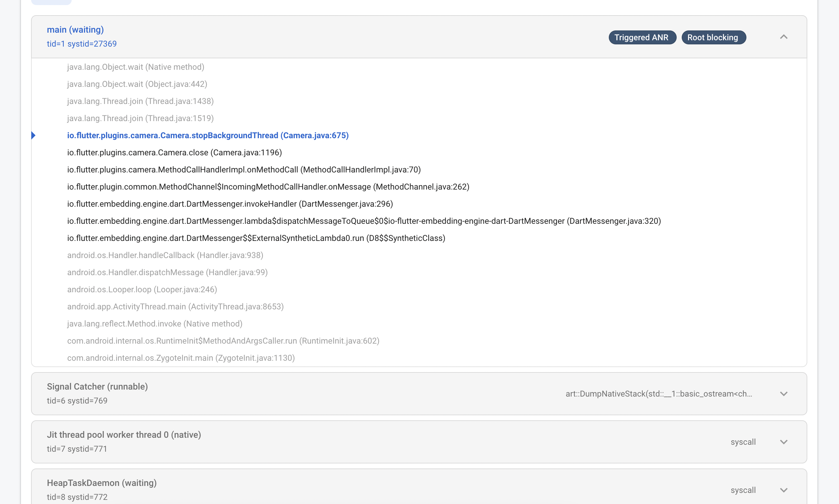Click the Root blocking badge

[x=714, y=37]
